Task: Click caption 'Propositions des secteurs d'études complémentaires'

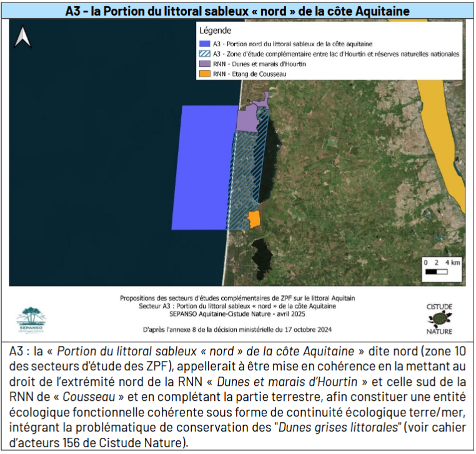Action: [237, 299]
